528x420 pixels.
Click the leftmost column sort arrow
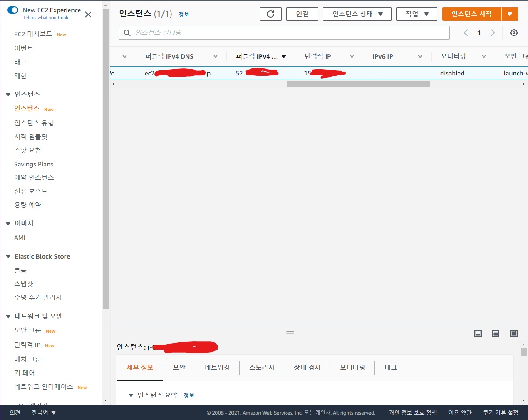pos(125,56)
